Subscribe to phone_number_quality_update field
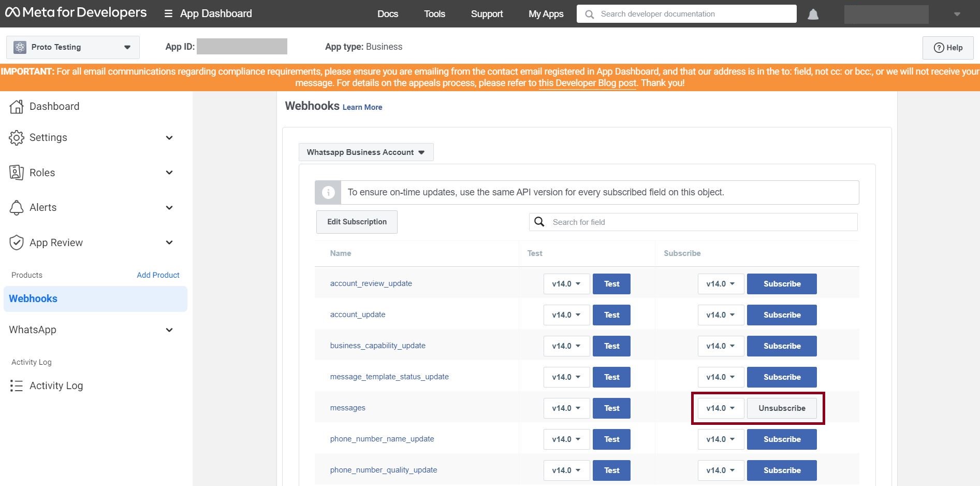 pos(782,470)
